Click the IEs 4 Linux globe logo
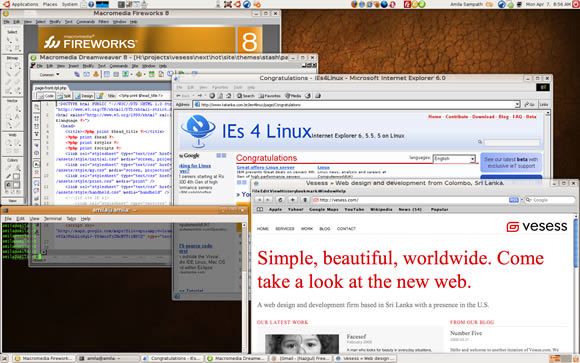 199,131
